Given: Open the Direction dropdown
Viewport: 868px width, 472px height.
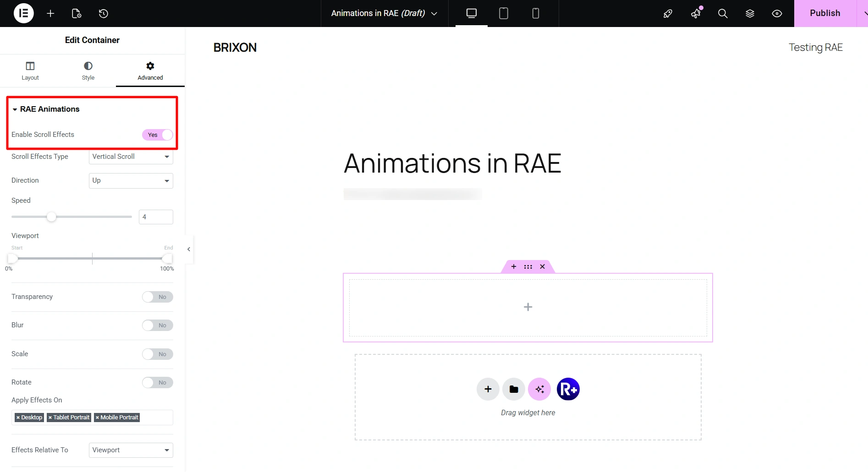Looking at the screenshot, I should tap(131, 180).
